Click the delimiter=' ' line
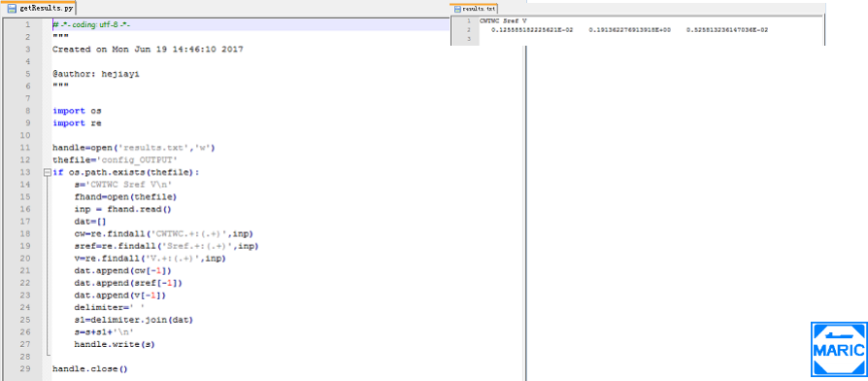Viewport: 868px width, 381px height. pyautogui.click(x=110, y=307)
